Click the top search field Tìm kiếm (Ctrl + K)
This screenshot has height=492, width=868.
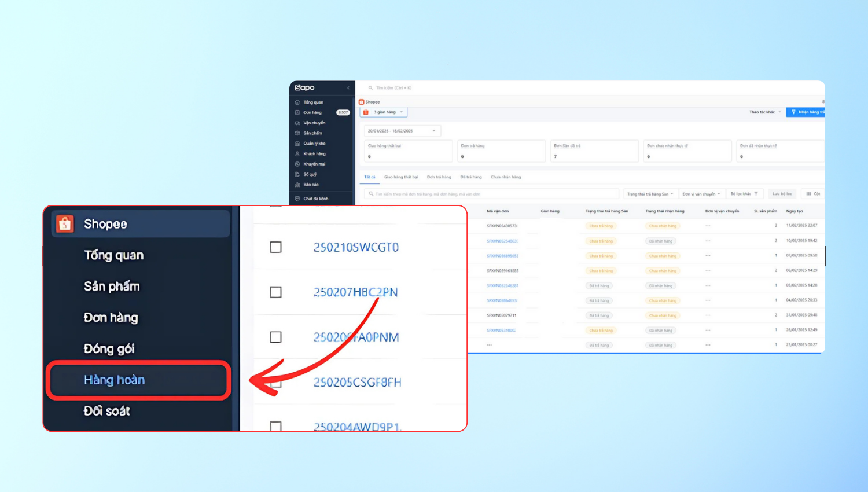click(393, 88)
